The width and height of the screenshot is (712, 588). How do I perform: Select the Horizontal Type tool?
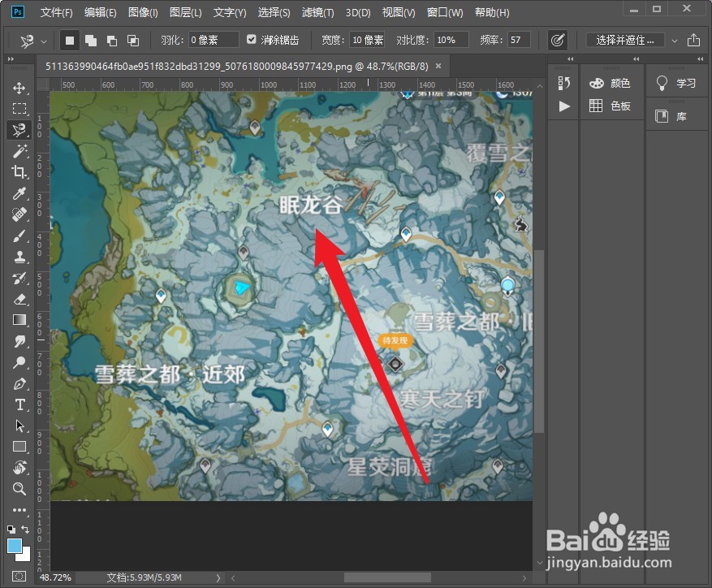click(19, 405)
